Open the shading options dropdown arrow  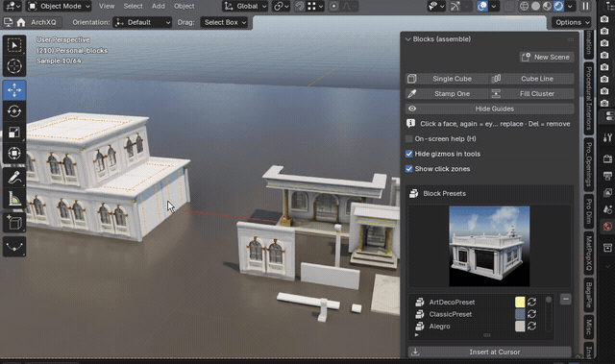point(570,7)
